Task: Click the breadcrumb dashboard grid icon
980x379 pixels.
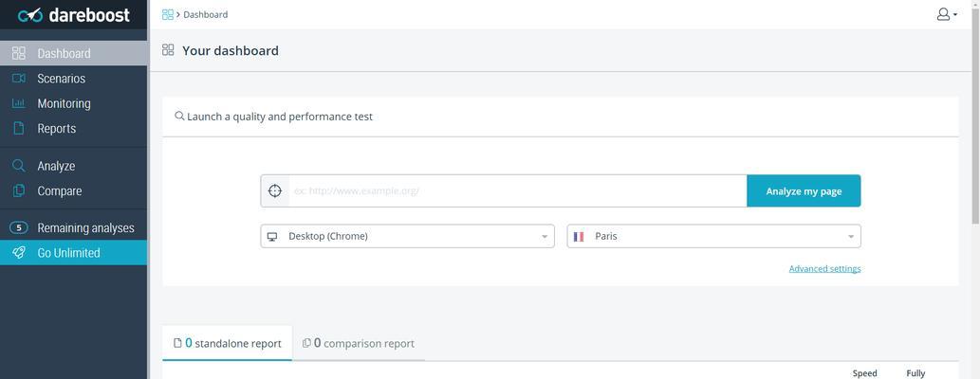Action: tap(168, 14)
